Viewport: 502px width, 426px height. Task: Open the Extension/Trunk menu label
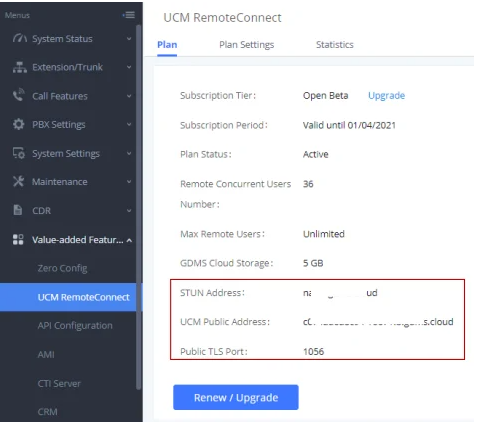click(x=67, y=67)
